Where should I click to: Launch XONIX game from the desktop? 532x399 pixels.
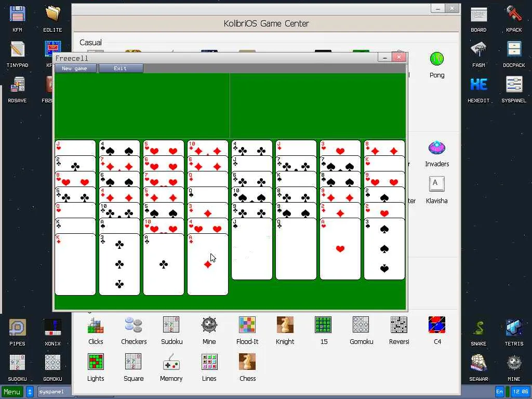pos(52,332)
